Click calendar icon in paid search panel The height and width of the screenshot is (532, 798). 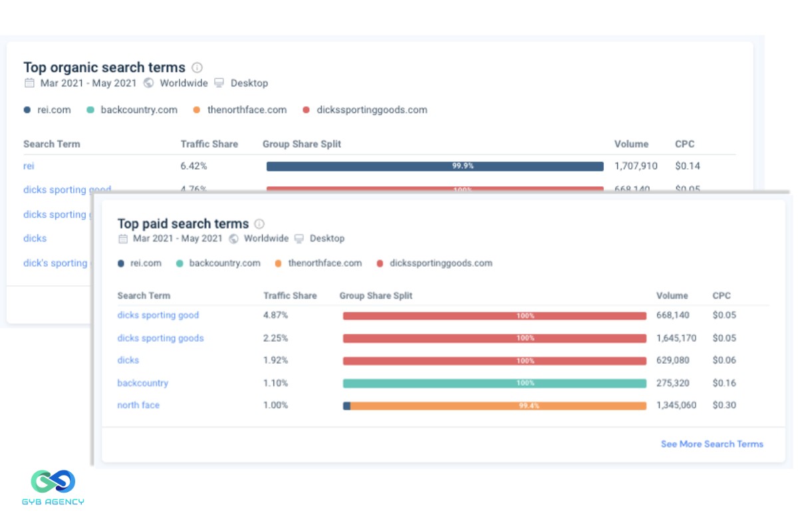[122, 238]
